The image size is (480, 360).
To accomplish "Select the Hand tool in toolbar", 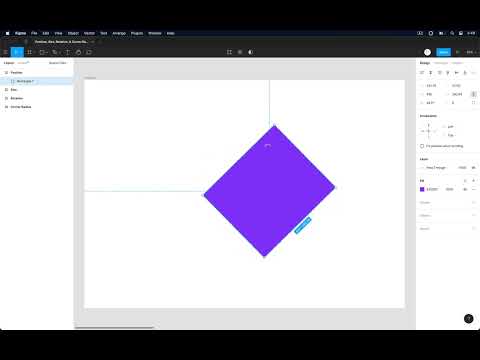I will [x=78, y=52].
